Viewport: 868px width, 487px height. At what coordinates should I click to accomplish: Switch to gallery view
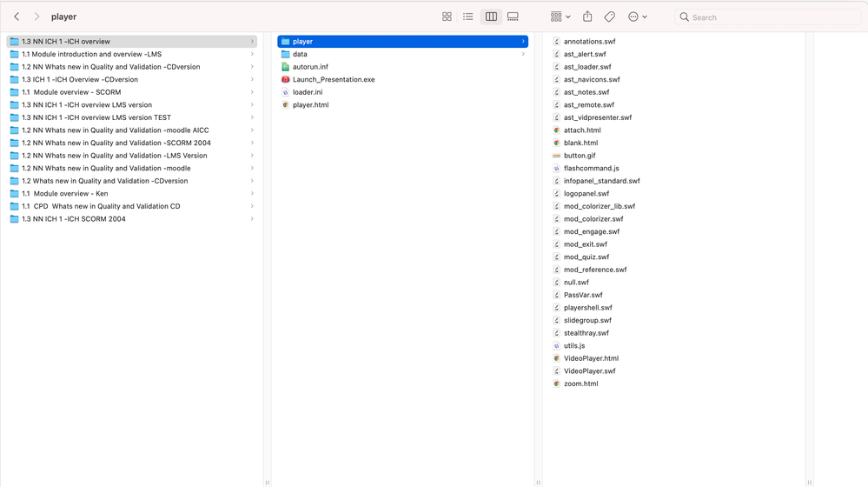click(514, 17)
